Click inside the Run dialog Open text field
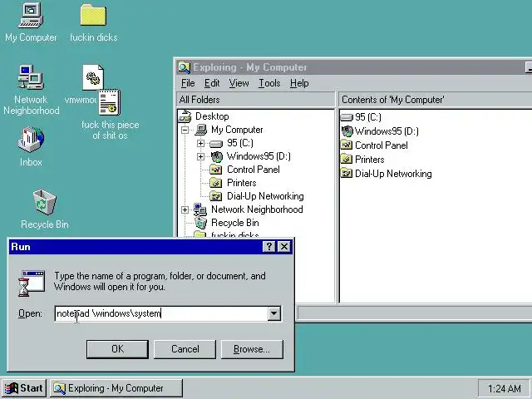This screenshot has width=532, height=399. 162,313
